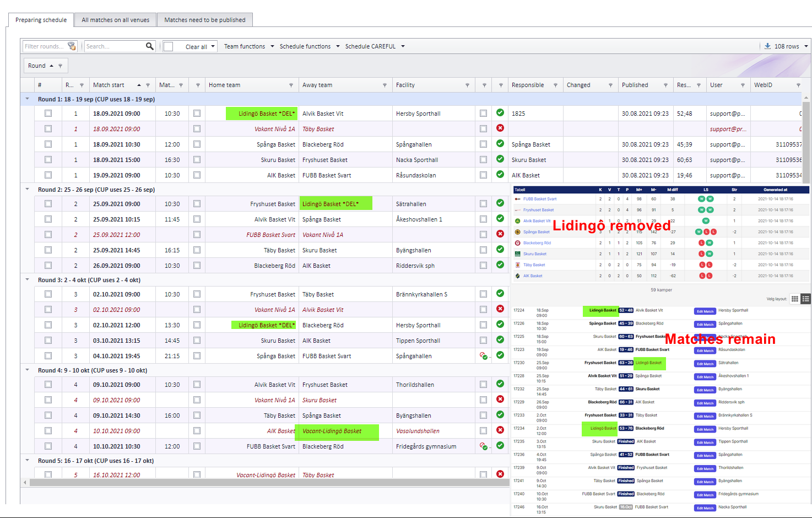Click red error status for Vakant Nivå 1A vs Täby Basket
Viewport: 812px width, 518px height.
coord(500,128)
